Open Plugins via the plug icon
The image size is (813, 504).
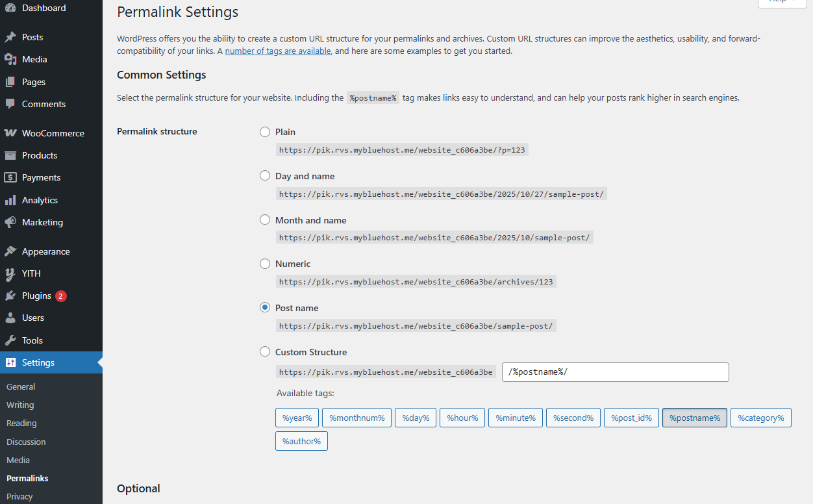pyautogui.click(x=10, y=296)
